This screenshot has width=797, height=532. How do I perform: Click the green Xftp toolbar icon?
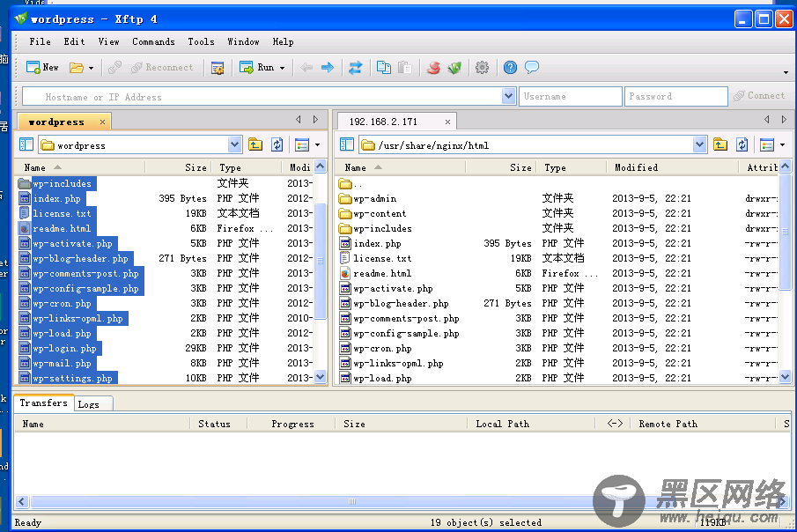454,67
